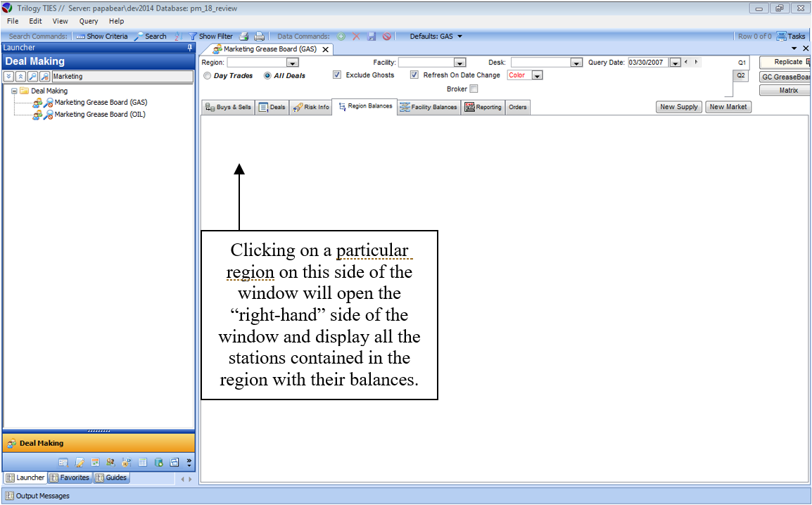Click the database add icon in Launcher
The height and width of the screenshot is (505, 812).
coord(159,462)
